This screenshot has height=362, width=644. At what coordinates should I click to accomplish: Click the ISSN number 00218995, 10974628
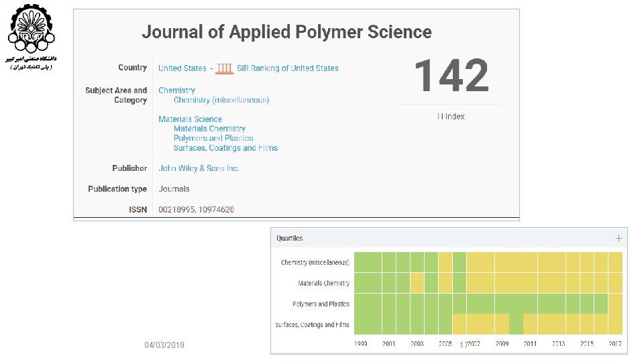197,210
